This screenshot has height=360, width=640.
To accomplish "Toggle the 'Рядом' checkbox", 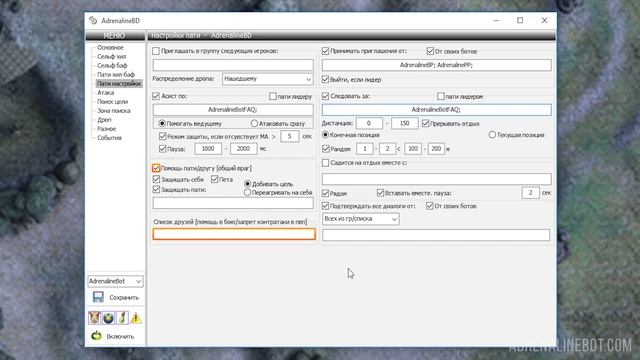I will pos(325,193).
